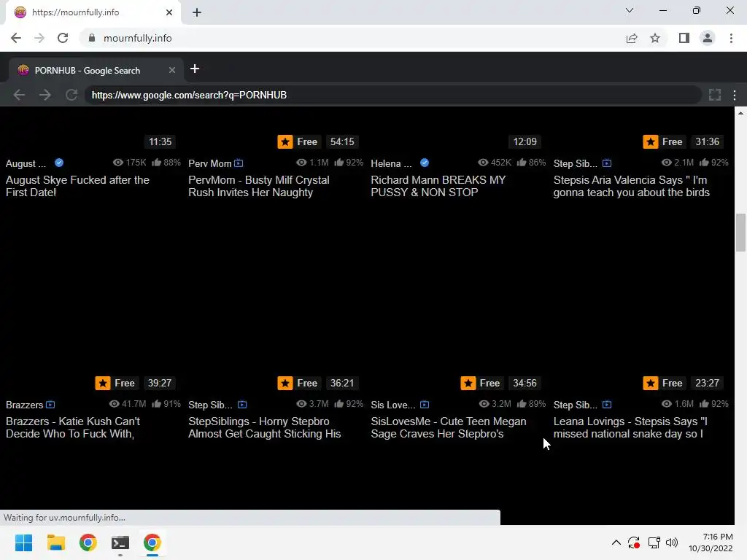The height and width of the screenshot is (560, 747).
Task: Show hidden system tray icons
Action: pyautogui.click(x=616, y=542)
